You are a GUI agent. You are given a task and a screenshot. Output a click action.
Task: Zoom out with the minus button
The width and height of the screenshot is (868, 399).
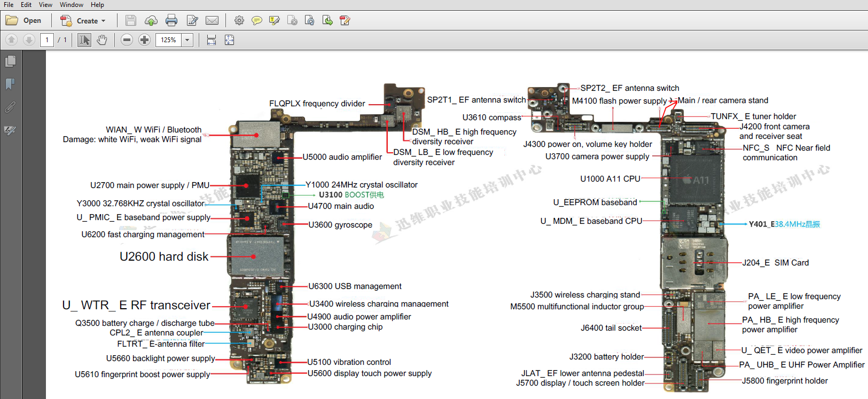[127, 40]
